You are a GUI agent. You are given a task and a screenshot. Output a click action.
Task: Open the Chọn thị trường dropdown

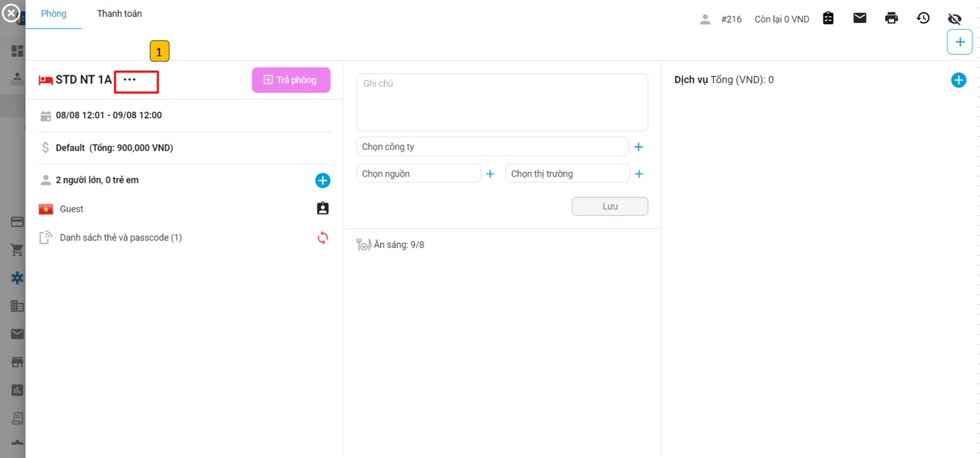(x=567, y=173)
